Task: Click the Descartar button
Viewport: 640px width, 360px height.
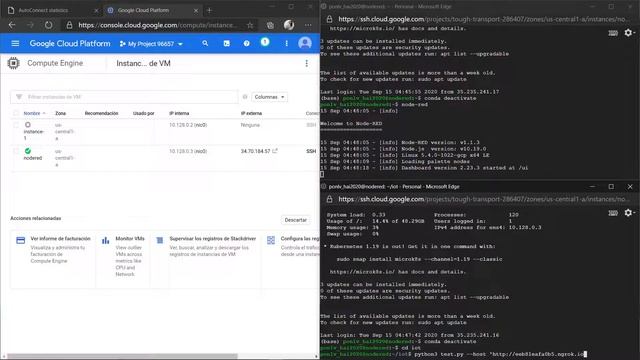Action: point(296,220)
